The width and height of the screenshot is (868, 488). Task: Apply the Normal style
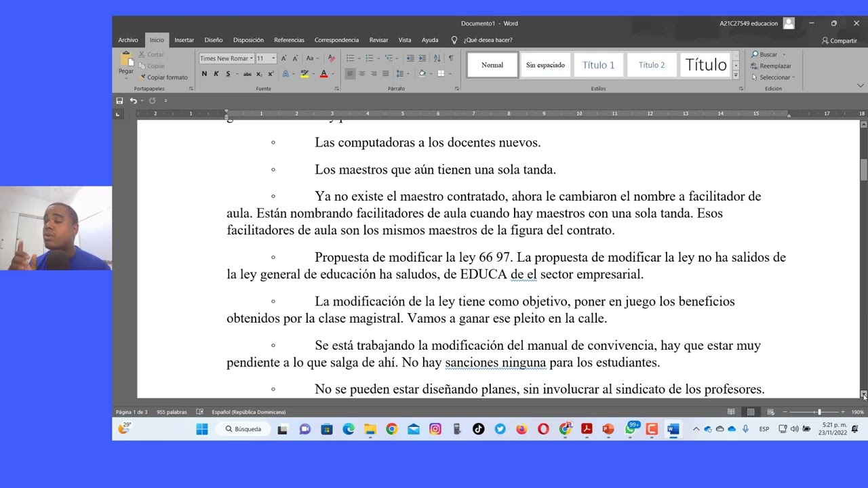(x=492, y=65)
